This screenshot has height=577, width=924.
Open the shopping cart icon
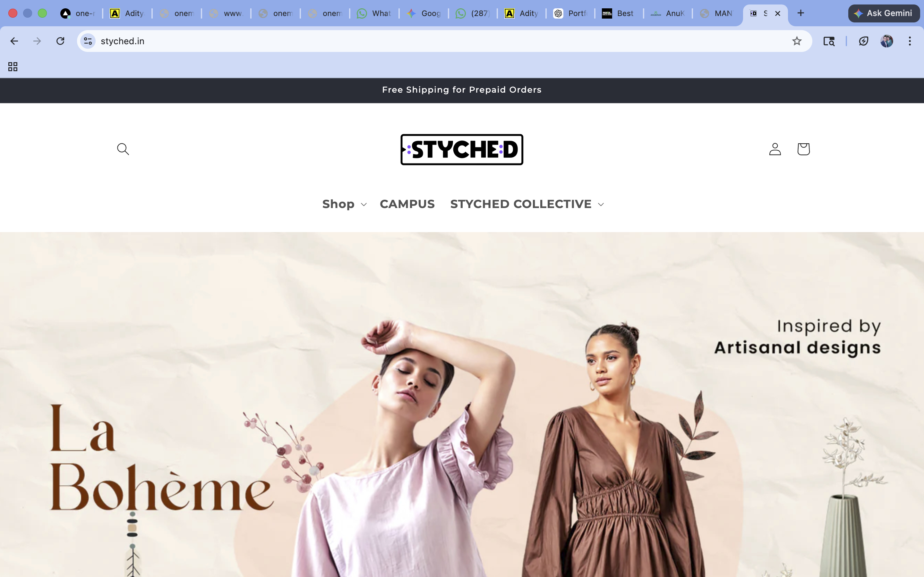pos(803,149)
